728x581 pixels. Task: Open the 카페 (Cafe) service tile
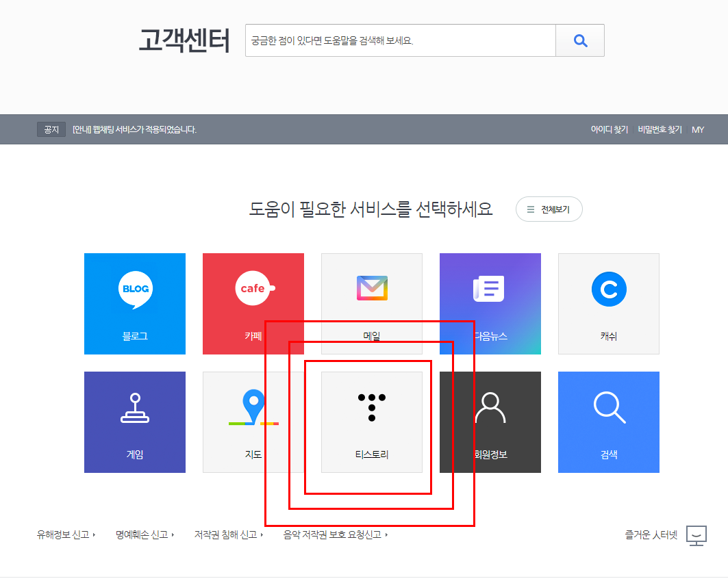[253, 303]
